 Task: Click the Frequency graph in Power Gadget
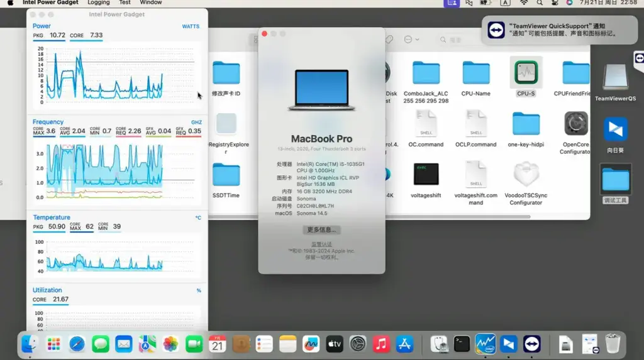coord(117,172)
